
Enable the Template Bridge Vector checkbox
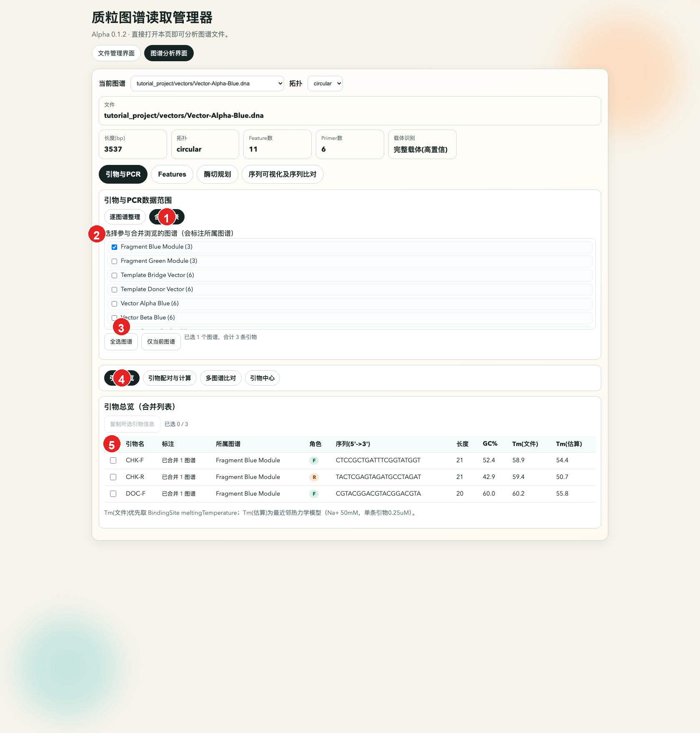pyautogui.click(x=114, y=276)
